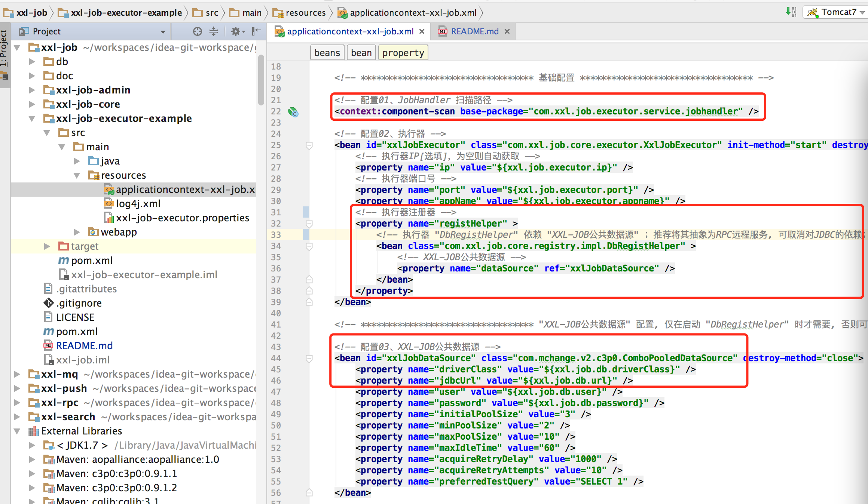
Task: Expand the target folder
Action: (x=47, y=246)
